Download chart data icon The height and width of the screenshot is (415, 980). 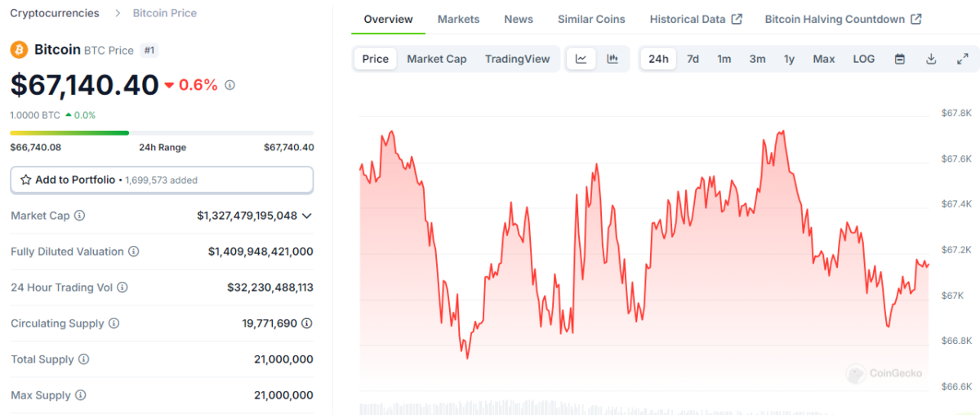pos(931,59)
